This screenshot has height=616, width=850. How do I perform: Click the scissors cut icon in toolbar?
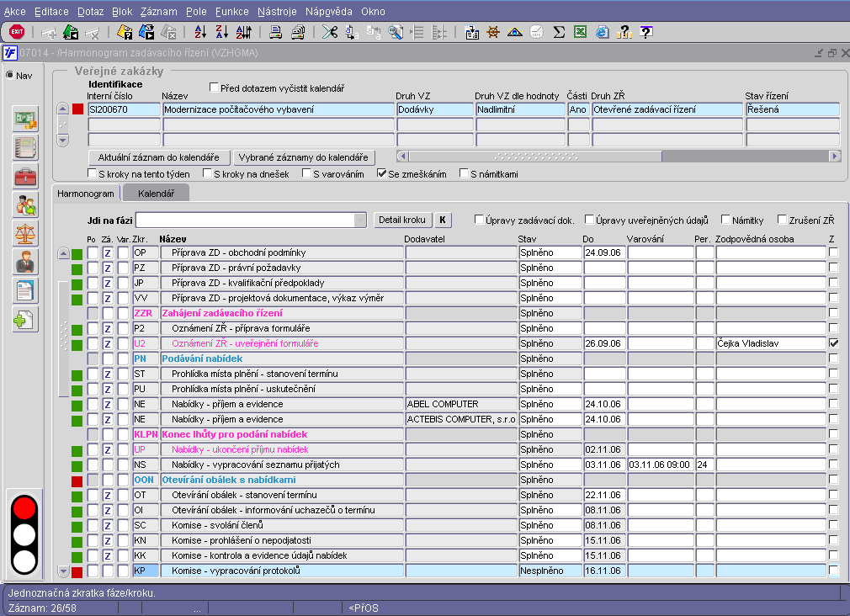[x=329, y=33]
